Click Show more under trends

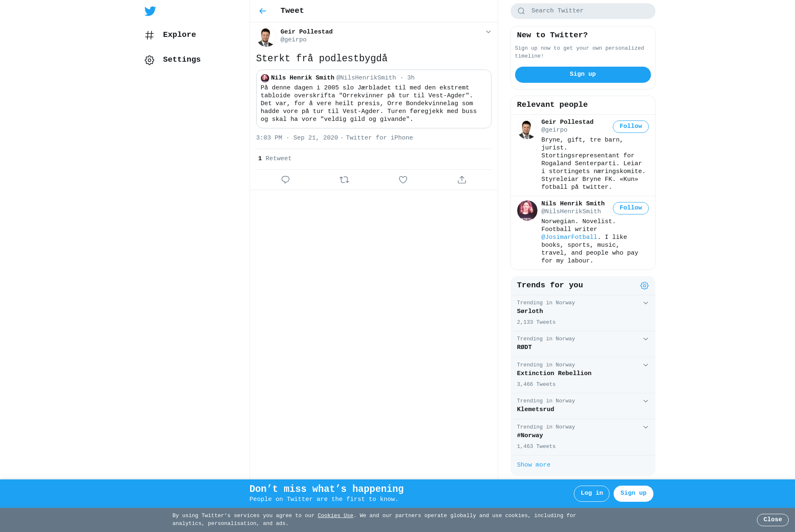click(533, 465)
